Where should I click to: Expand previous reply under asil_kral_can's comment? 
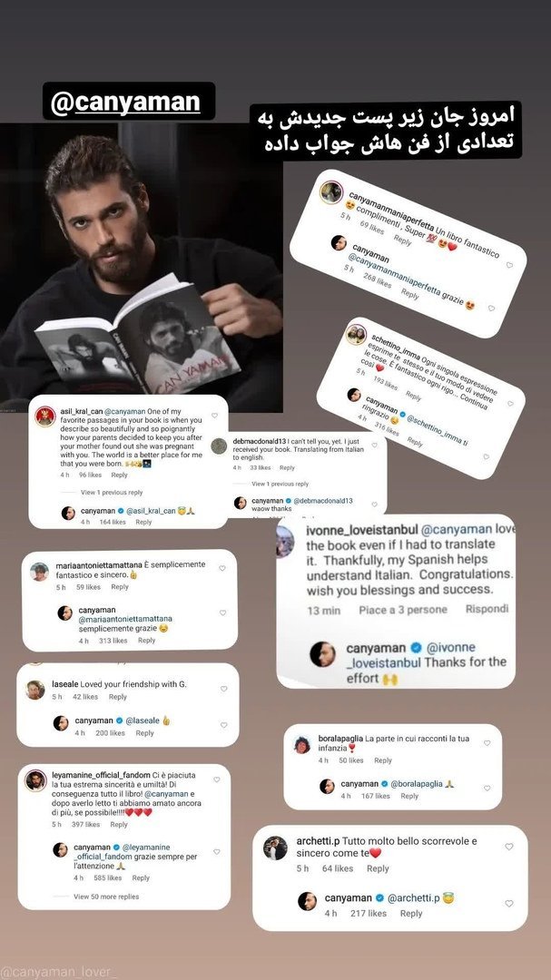pyautogui.click(x=112, y=493)
